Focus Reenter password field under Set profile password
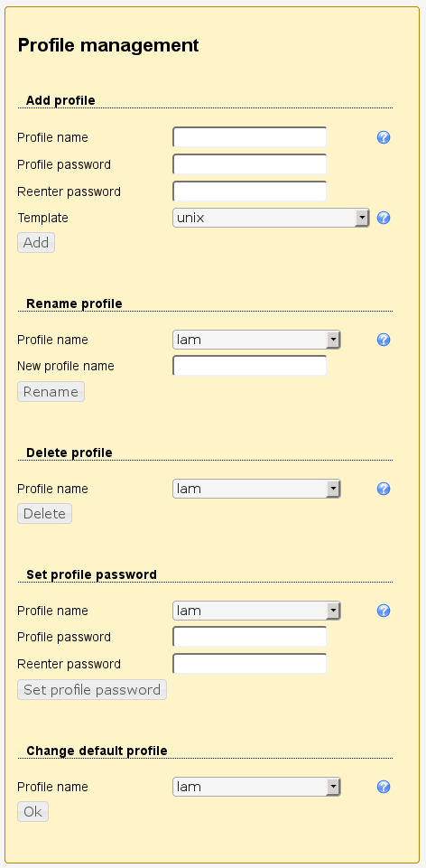Viewport: 426px width, 868px height. (249, 664)
